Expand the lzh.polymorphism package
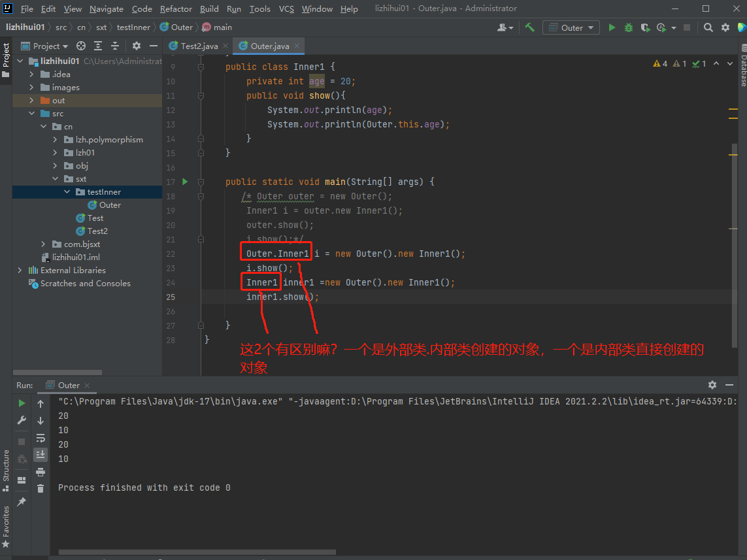 (x=56, y=140)
